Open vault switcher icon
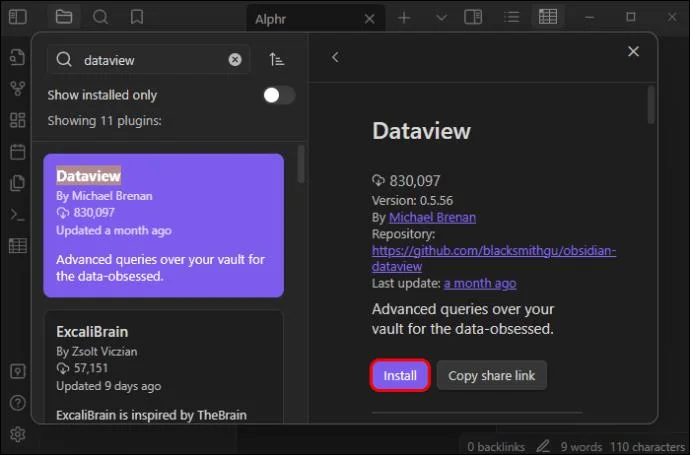This screenshot has width=690, height=455. (x=18, y=371)
